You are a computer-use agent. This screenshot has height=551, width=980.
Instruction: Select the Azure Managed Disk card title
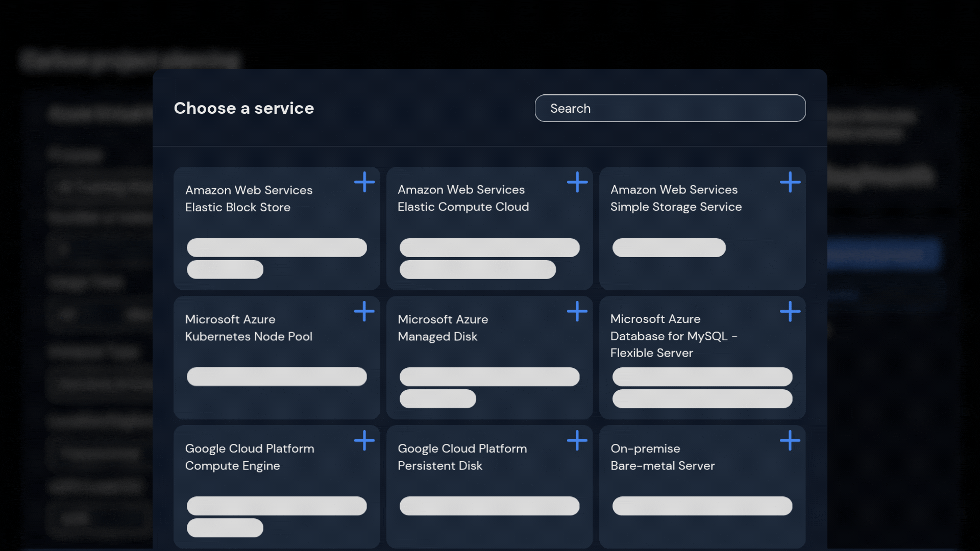pos(443,328)
